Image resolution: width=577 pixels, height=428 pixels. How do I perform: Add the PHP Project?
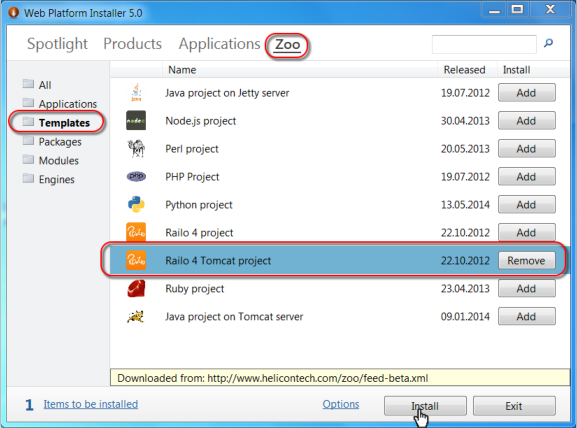527,177
